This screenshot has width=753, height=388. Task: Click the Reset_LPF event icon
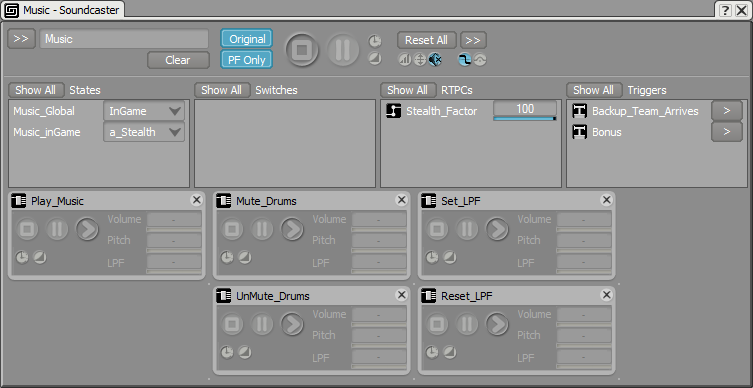click(429, 296)
